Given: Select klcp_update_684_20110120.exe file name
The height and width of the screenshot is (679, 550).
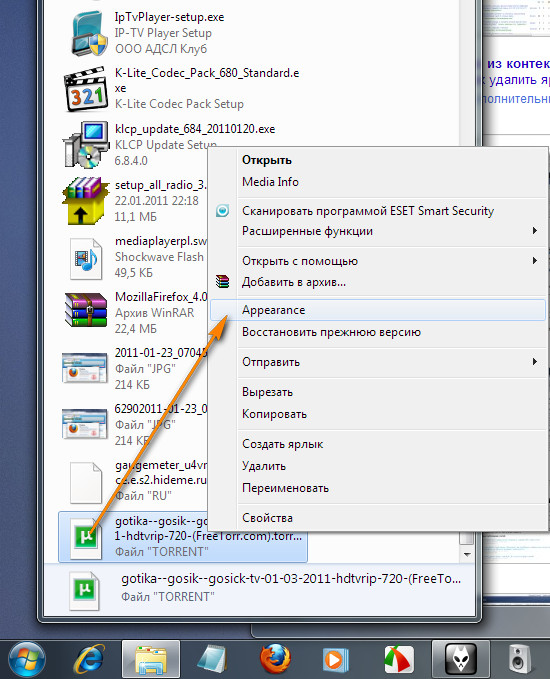Looking at the screenshot, I should pyautogui.click(x=195, y=129).
